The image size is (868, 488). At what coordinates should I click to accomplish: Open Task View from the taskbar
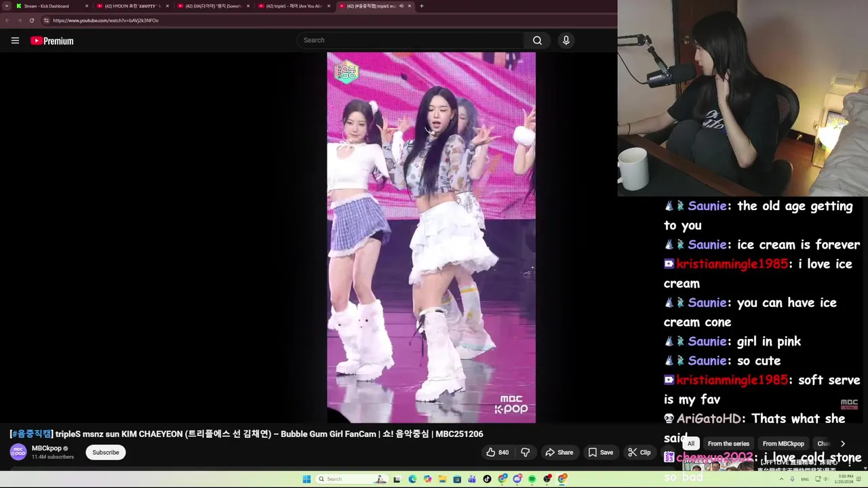(397, 479)
